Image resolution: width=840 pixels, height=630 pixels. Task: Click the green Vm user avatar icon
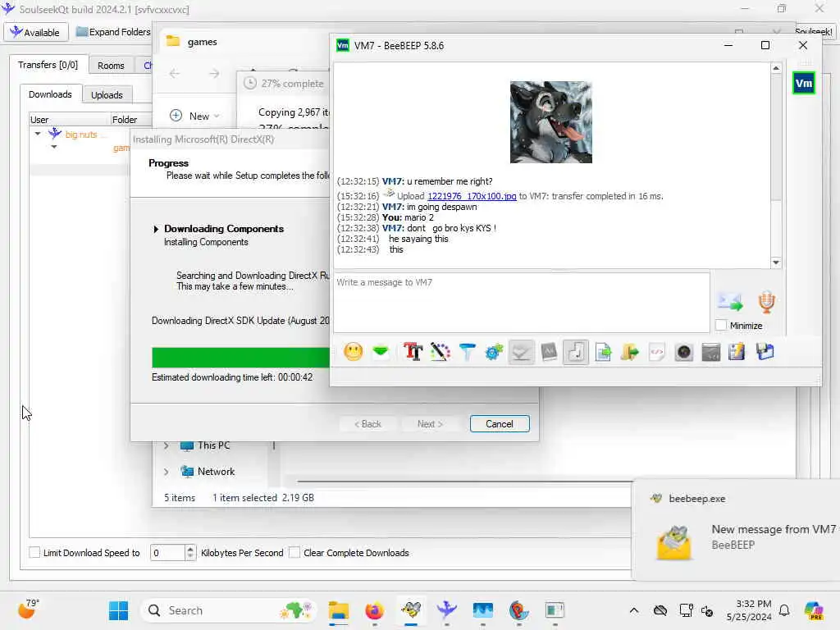[804, 83]
